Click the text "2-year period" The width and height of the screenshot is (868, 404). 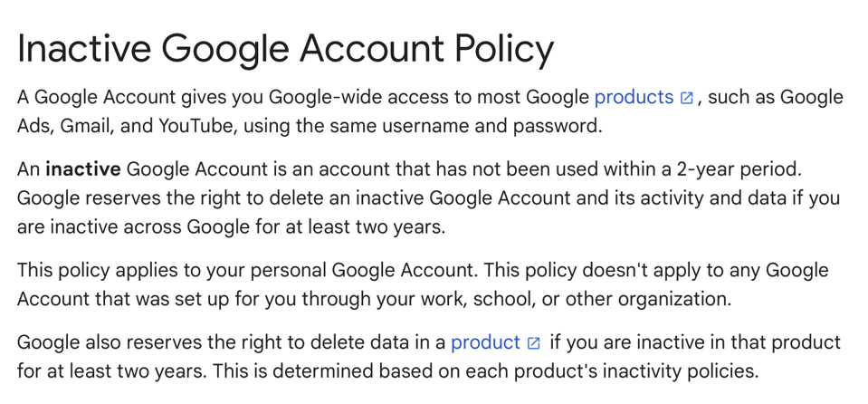pyautogui.click(x=739, y=169)
